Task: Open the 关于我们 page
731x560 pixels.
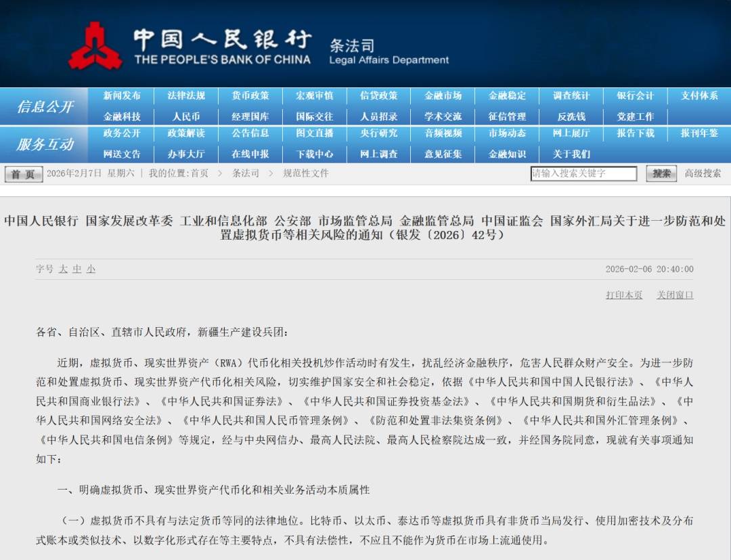Action: coord(571,154)
